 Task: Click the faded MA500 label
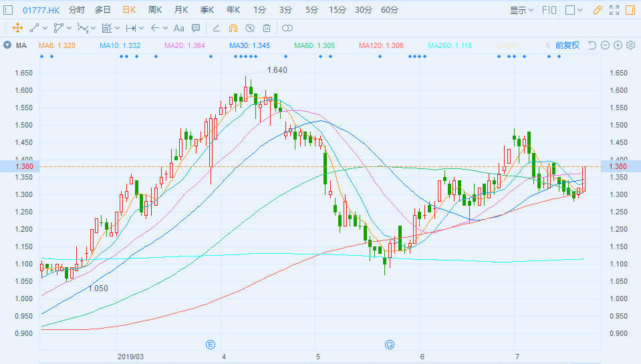pyautogui.click(x=509, y=45)
